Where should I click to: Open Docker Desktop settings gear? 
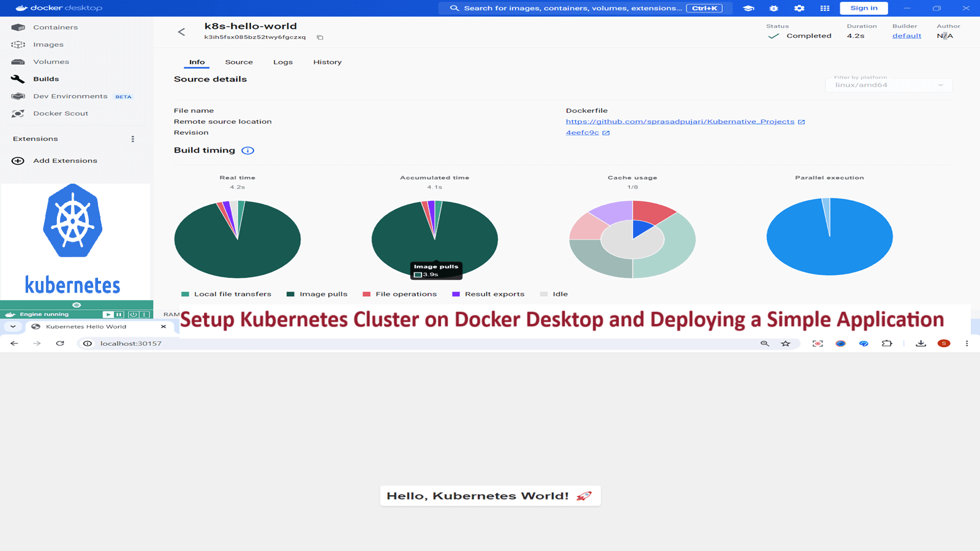799,8
